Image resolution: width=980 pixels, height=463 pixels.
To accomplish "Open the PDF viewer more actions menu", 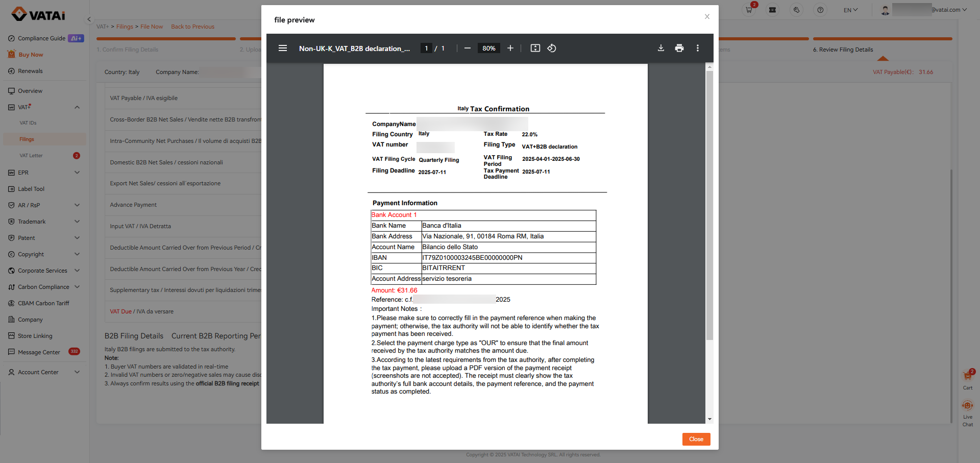I will click(697, 48).
